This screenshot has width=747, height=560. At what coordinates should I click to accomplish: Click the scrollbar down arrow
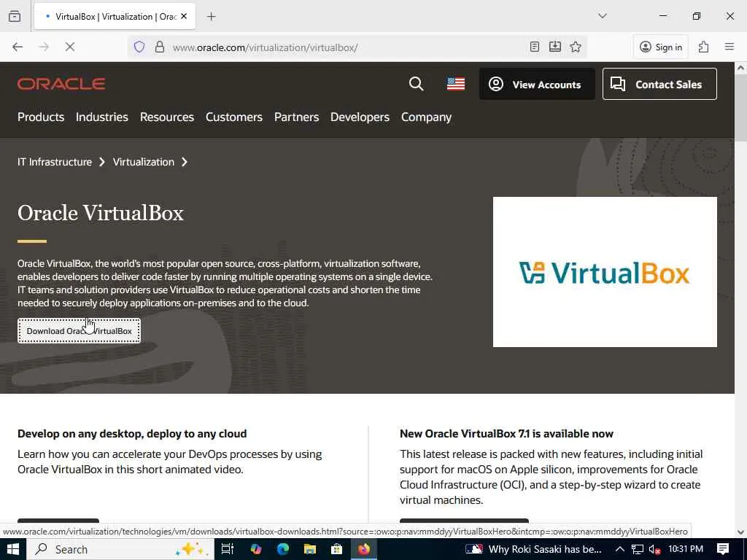(x=740, y=532)
